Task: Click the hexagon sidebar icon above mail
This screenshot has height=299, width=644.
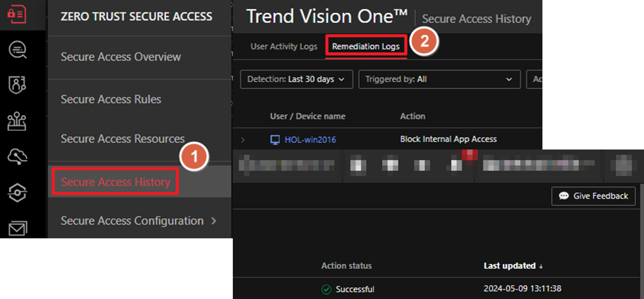Action: point(17,192)
